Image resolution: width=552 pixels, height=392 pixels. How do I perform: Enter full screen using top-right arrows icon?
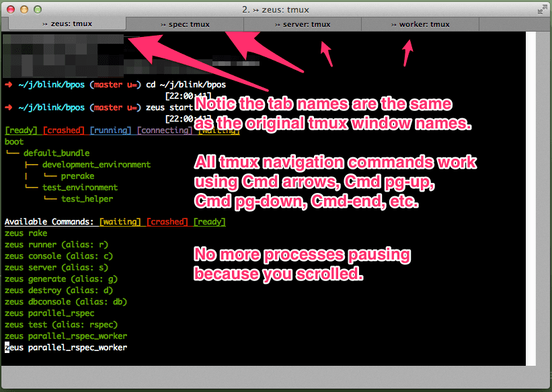(x=542, y=9)
